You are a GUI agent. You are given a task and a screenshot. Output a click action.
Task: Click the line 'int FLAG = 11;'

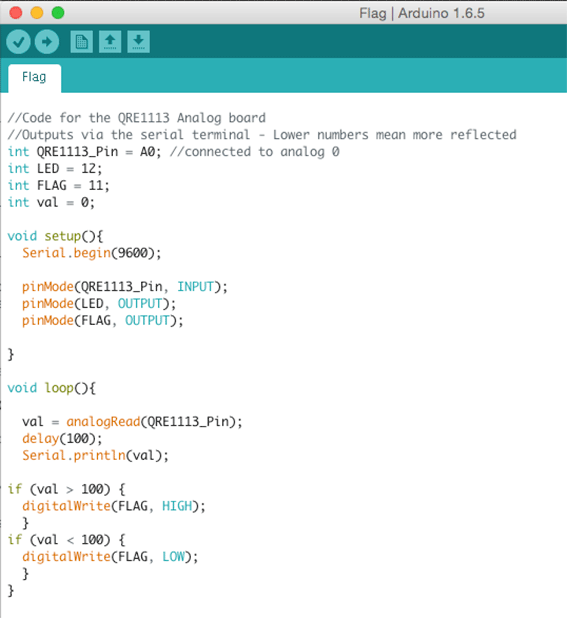tap(58, 186)
